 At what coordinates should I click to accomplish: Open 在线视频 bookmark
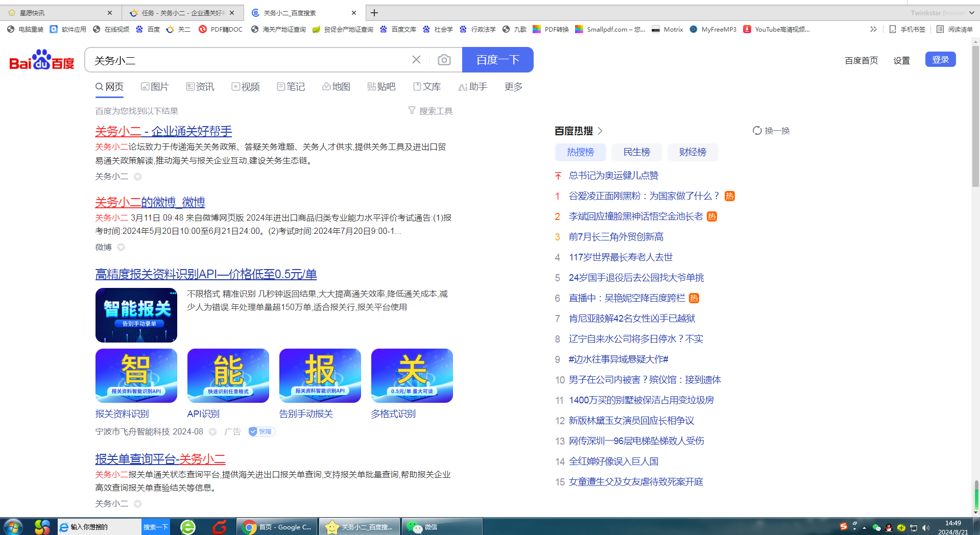coord(111,29)
